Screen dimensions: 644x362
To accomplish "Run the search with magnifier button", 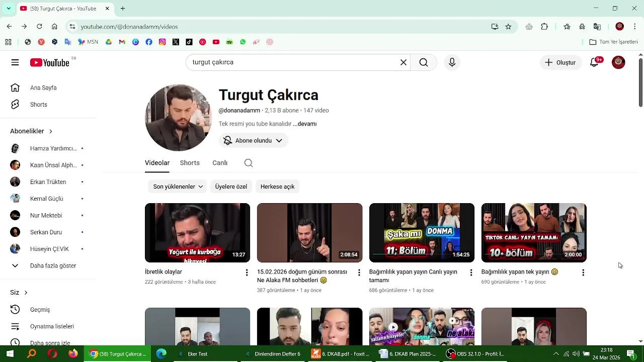I will (424, 62).
